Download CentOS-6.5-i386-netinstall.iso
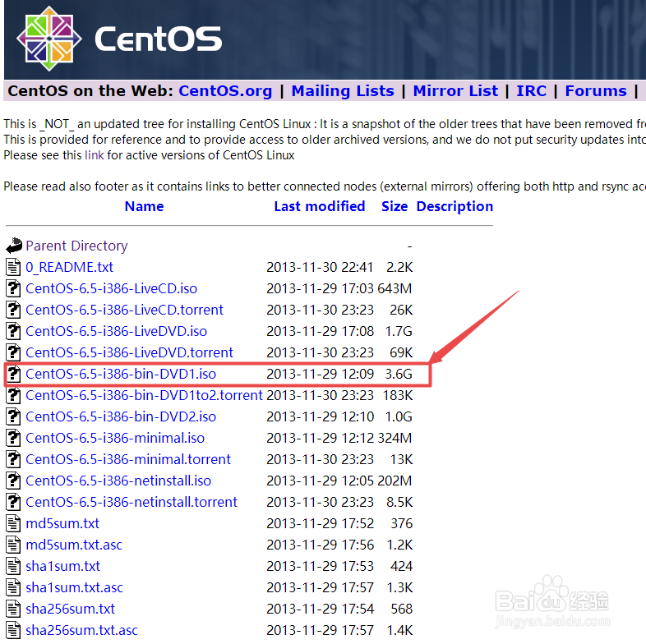 118,481
